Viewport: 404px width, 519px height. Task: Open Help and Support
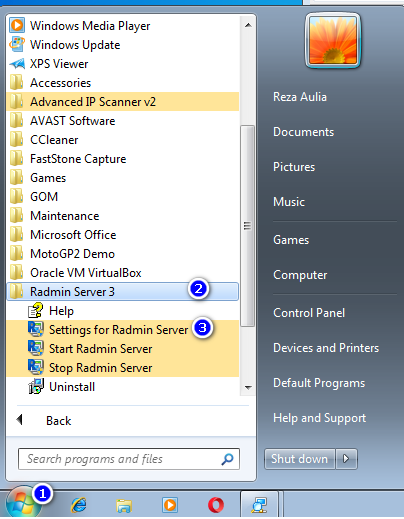click(x=319, y=418)
